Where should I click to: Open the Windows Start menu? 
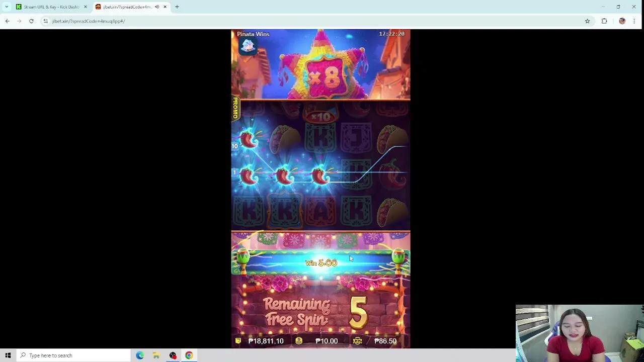point(8,355)
